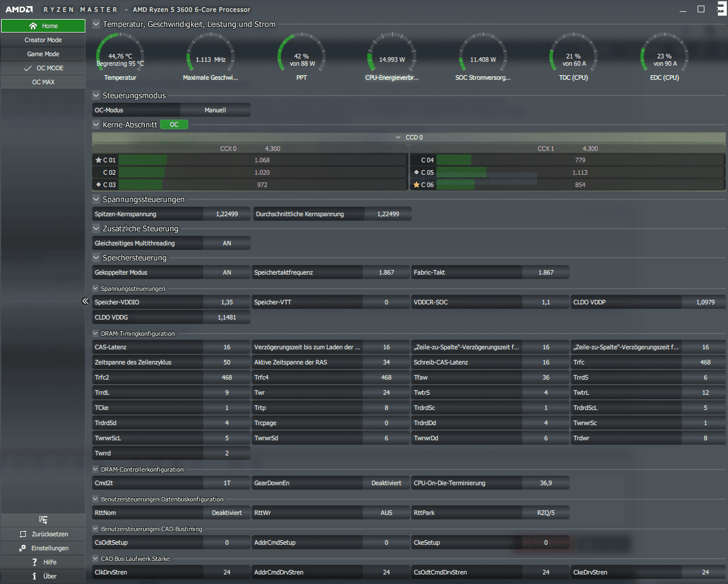Click the Speicher-VDDIO 1,35 field
The height and width of the screenshot is (584, 728).
(227, 302)
